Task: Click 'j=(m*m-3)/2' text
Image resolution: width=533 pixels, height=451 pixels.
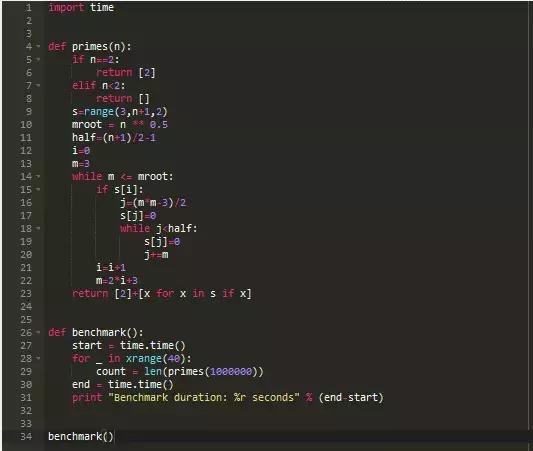Action: (153, 203)
